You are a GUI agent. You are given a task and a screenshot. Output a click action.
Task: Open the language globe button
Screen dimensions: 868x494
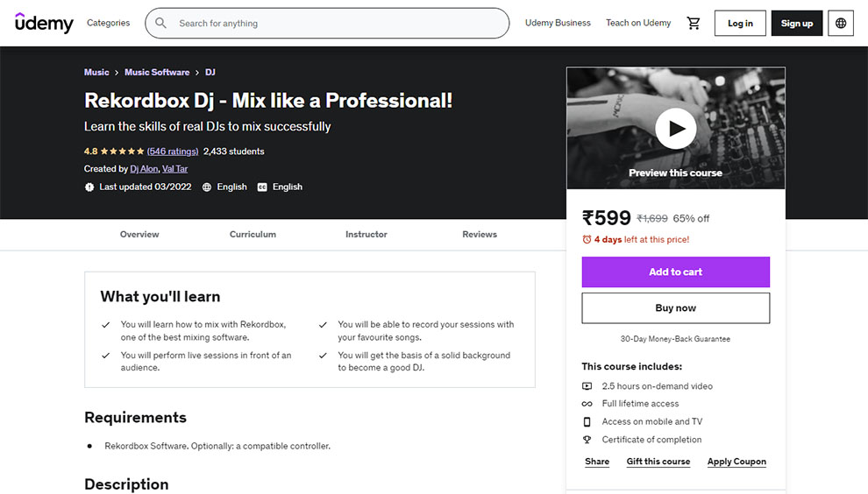[840, 24]
